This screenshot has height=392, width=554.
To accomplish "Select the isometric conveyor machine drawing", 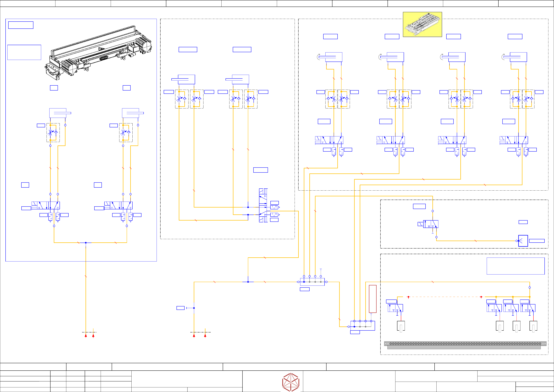I will [x=98, y=53].
